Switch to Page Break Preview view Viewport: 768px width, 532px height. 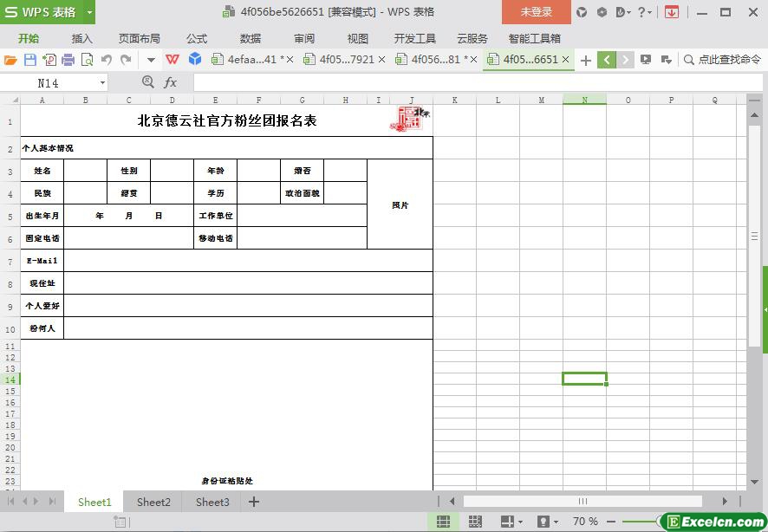coord(475,522)
